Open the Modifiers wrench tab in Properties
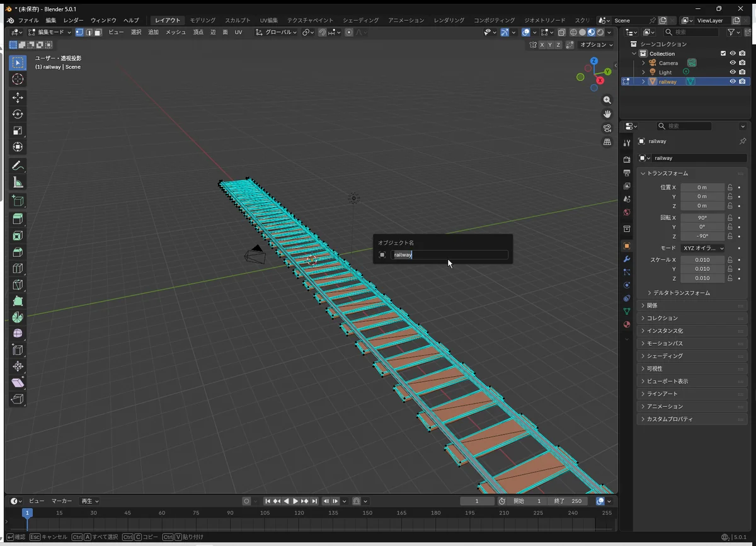 click(626, 259)
